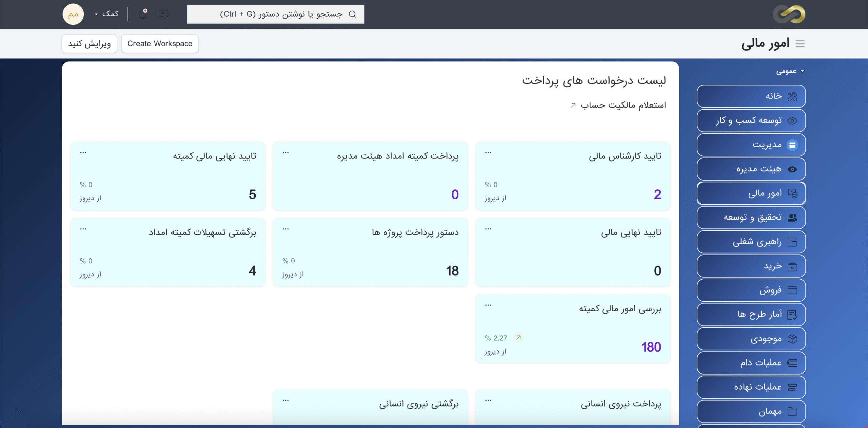The height and width of the screenshot is (428, 868).
Task: Open تایید نهایی مالی کمیته card title
Action: click(215, 156)
